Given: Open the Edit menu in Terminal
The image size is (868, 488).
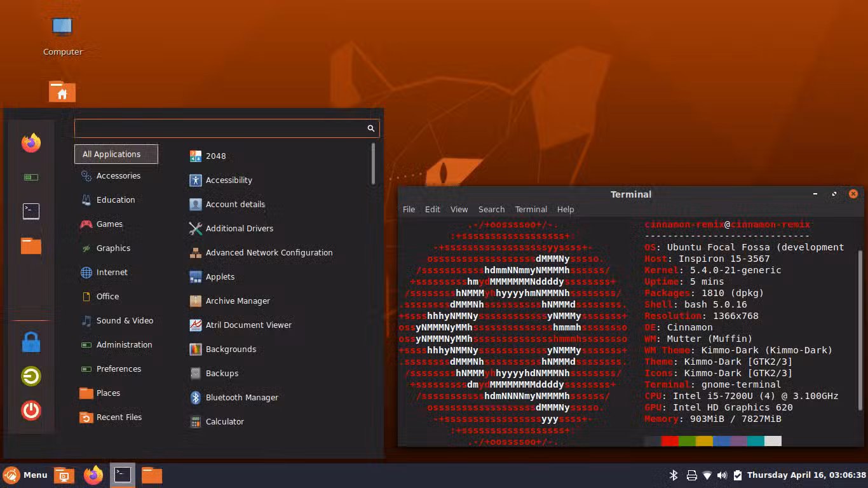Looking at the screenshot, I should point(432,209).
